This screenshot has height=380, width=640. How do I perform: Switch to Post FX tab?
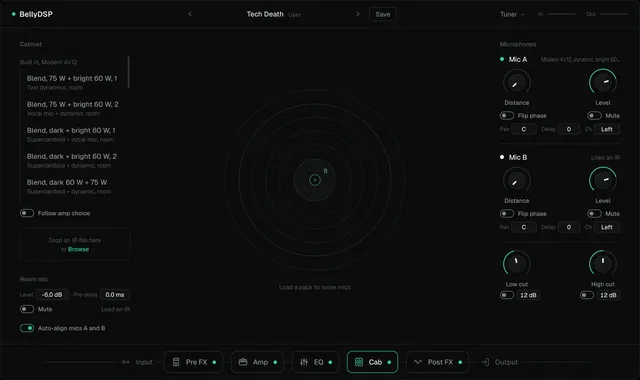(437, 362)
